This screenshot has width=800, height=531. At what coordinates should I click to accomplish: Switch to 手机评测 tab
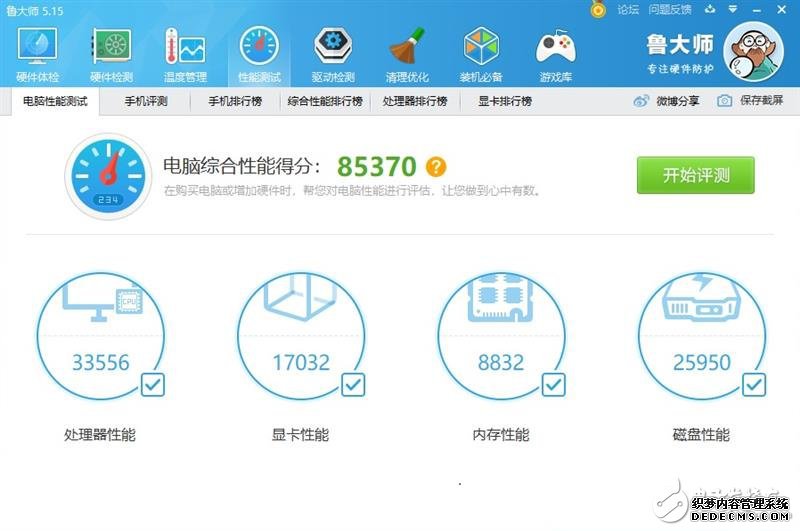[x=146, y=102]
